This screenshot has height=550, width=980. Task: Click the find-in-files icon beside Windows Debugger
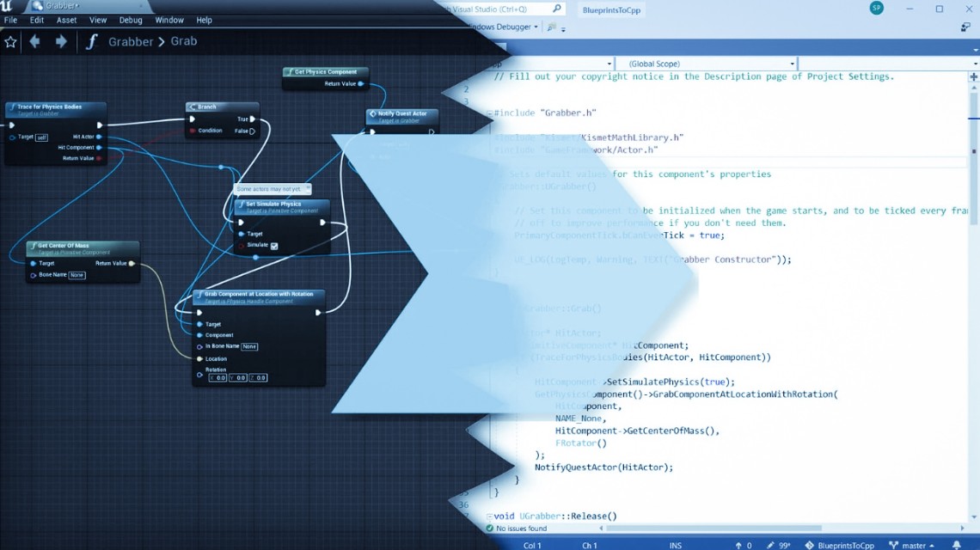click(551, 27)
